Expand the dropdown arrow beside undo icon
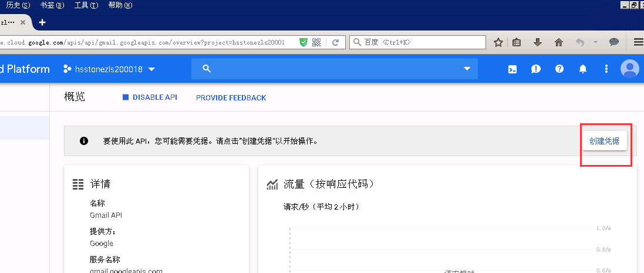 [595, 42]
